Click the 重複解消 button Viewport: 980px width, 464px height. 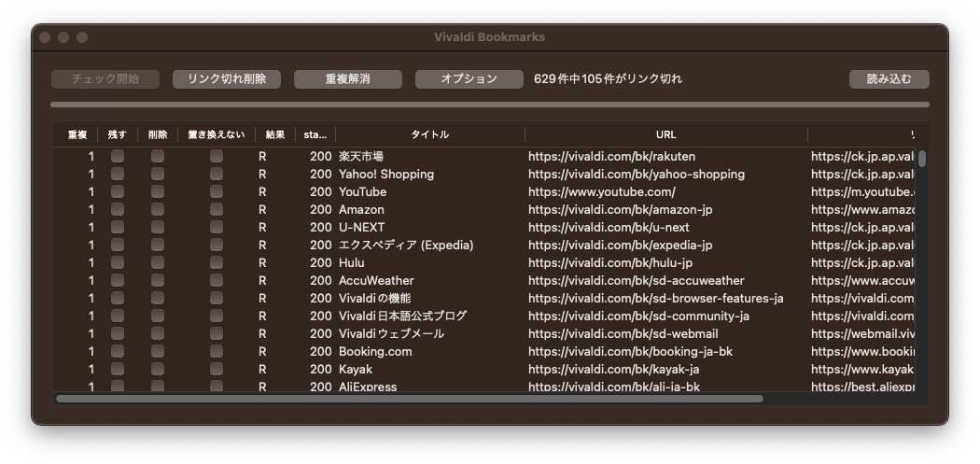click(x=347, y=79)
